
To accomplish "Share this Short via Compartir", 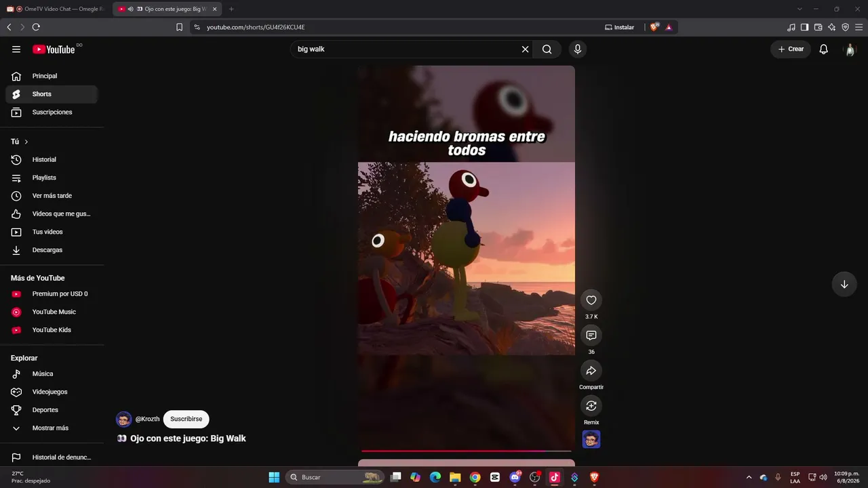I will (x=591, y=371).
